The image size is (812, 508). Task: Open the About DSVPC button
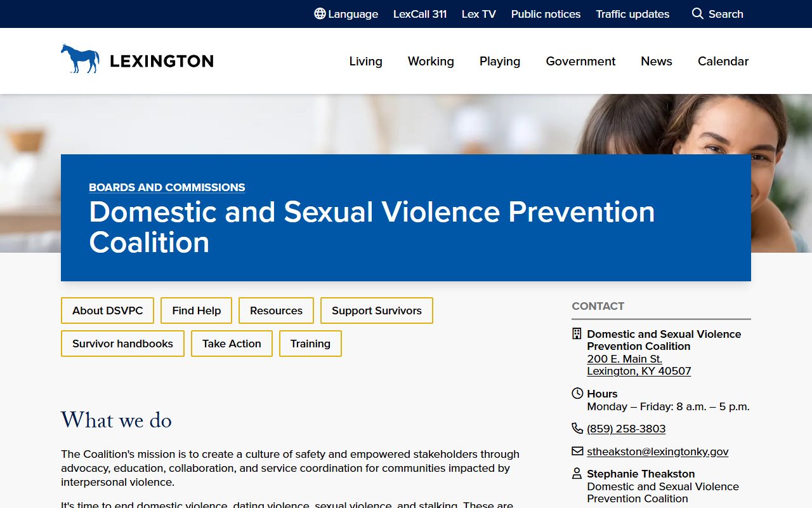coord(108,311)
